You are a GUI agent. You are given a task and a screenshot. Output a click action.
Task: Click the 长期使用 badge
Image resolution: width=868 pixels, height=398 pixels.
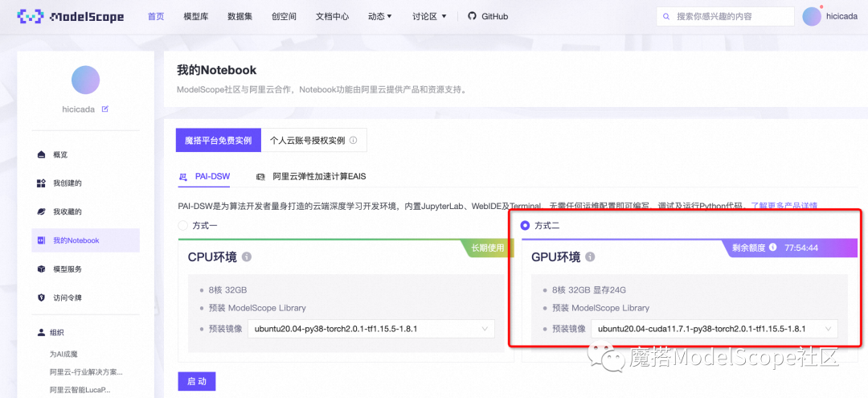tap(488, 248)
